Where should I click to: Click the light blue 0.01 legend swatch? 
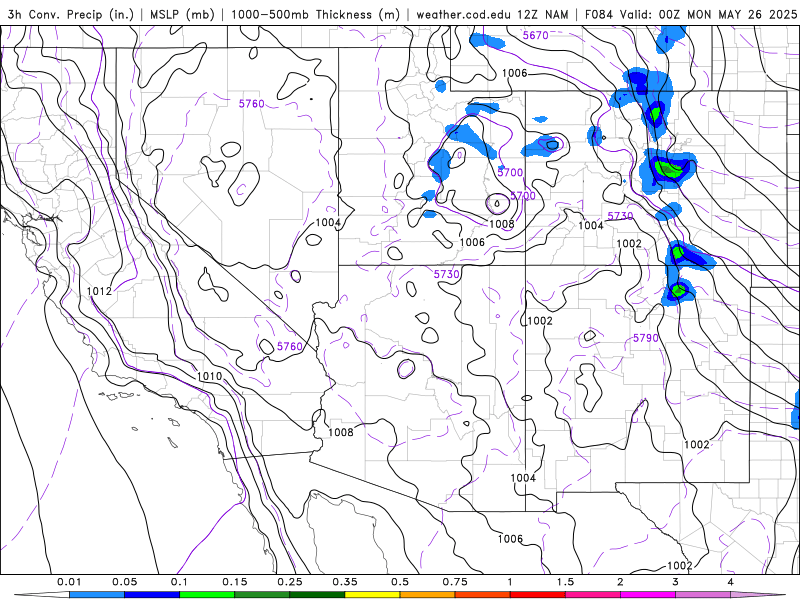click(x=96, y=595)
